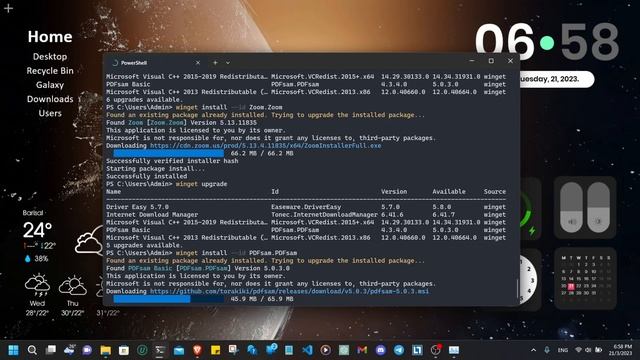Open Microsoft Store from the taskbar
The height and width of the screenshot is (360, 640).
coord(124,350)
